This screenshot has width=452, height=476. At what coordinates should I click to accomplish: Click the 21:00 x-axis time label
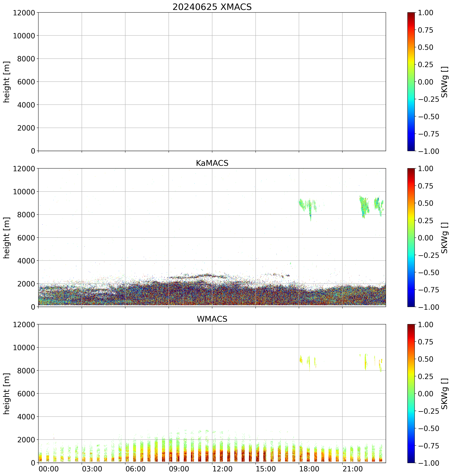point(353,469)
